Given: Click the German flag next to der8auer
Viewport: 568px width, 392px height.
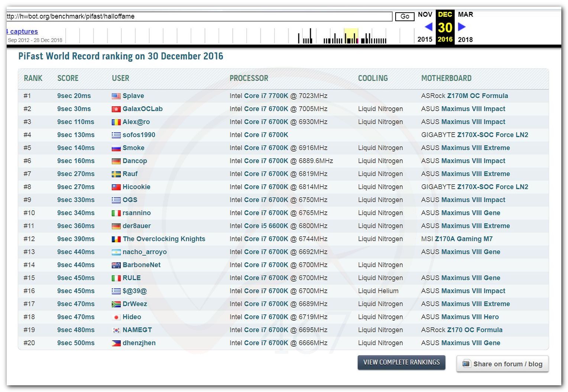Looking at the screenshot, I should pos(116,226).
